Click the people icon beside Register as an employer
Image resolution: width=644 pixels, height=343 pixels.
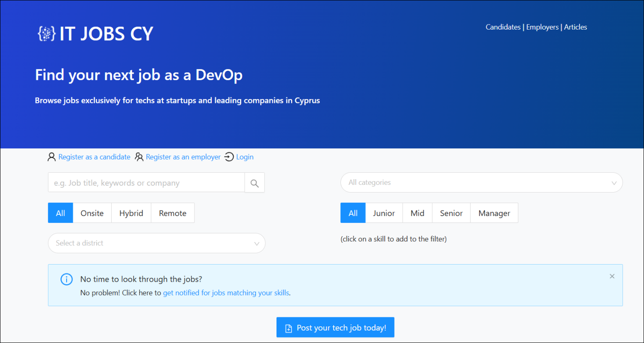point(139,157)
